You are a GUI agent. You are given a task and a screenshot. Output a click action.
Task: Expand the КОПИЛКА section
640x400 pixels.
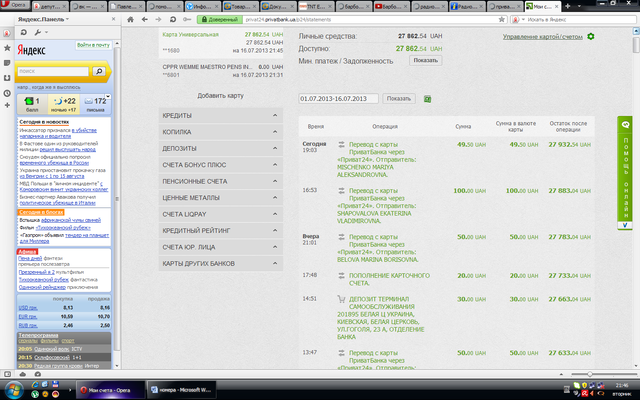pyautogui.click(x=220, y=132)
